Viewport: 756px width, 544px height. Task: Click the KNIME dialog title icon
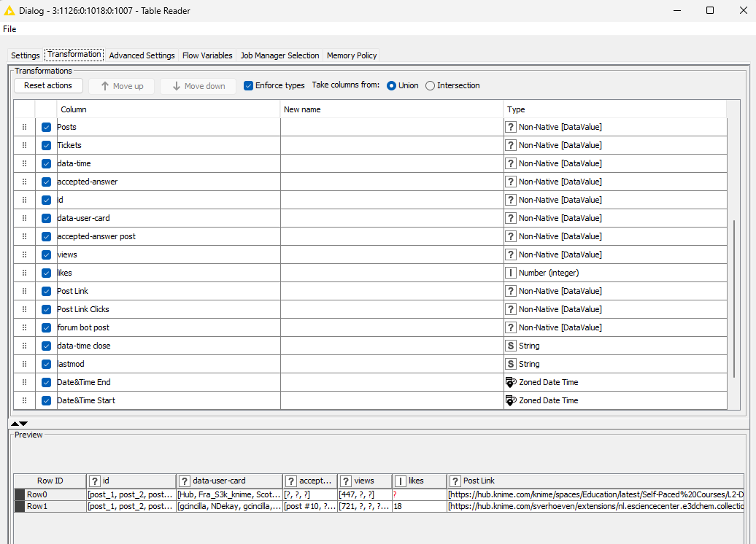(x=9, y=10)
